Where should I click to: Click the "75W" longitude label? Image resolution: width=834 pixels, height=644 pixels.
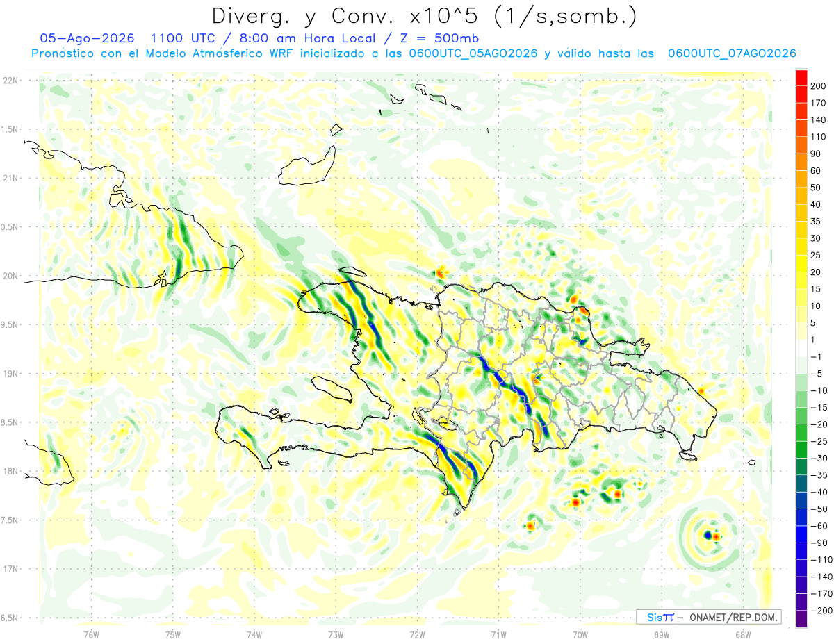(173, 634)
